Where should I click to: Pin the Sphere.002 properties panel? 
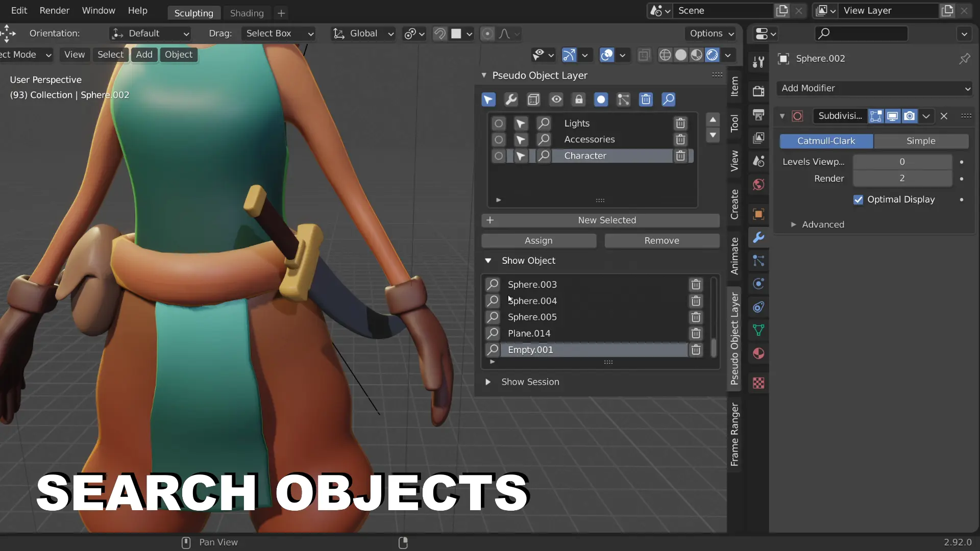coord(964,59)
